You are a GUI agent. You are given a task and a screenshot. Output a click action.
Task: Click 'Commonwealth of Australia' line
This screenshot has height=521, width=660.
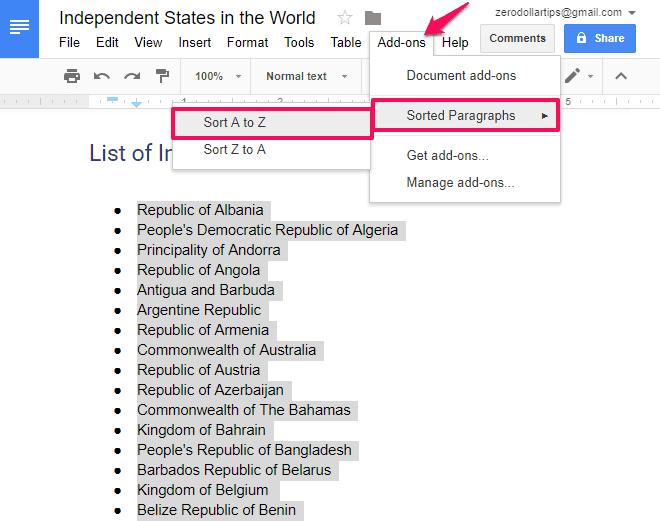pyautogui.click(x=226, y=350)
